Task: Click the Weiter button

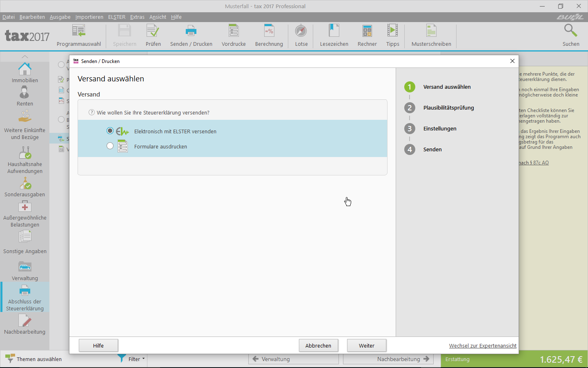Action: (x=366, y=346)
